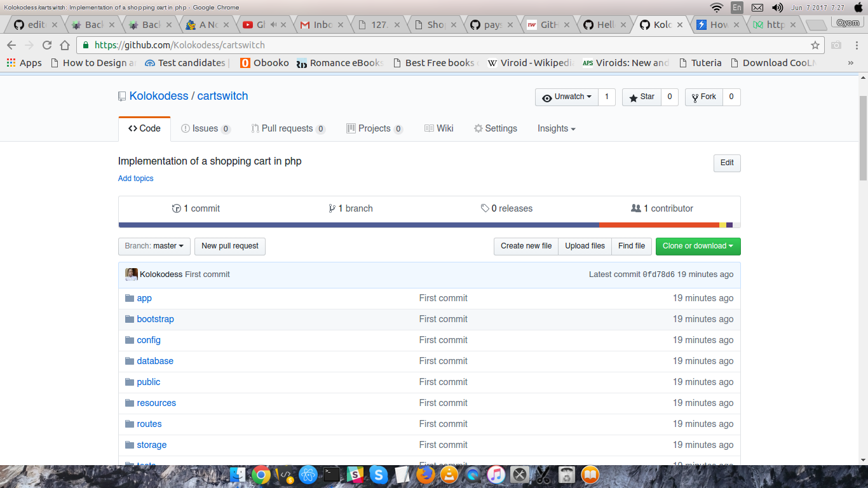The height and width of the screenshot is (488, 868).
Task: Open the config folder
Action: (x=149, y=340)
